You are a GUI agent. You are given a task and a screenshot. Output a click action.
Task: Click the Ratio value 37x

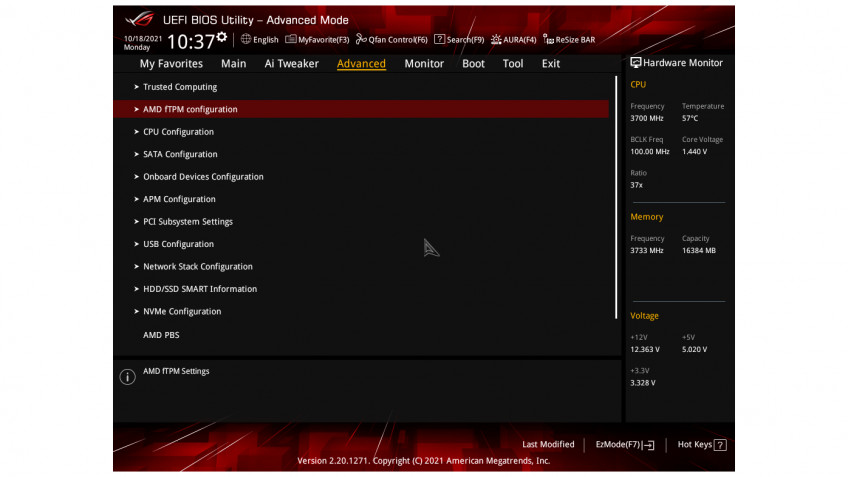pos(636,186)
